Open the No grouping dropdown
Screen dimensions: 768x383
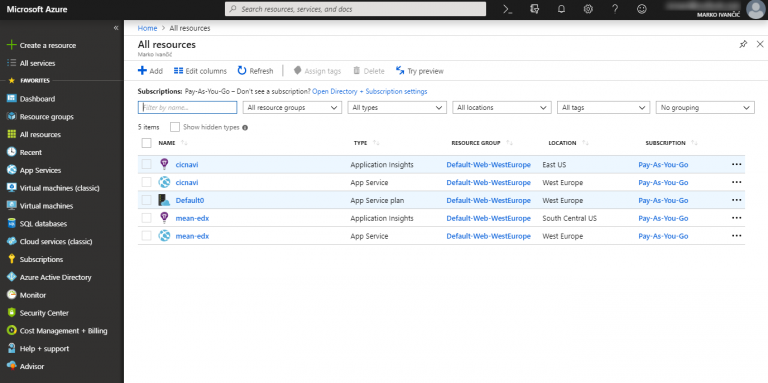pyautogui.click(x=705, y=108)
